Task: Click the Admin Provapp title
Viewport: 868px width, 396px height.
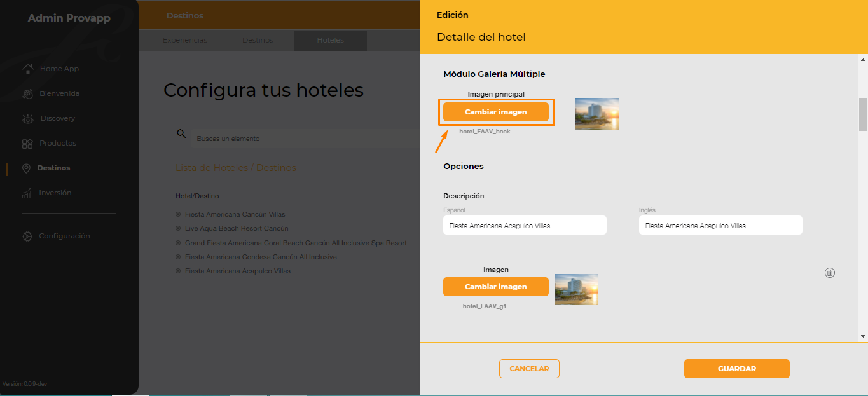Action: (69, 18)
